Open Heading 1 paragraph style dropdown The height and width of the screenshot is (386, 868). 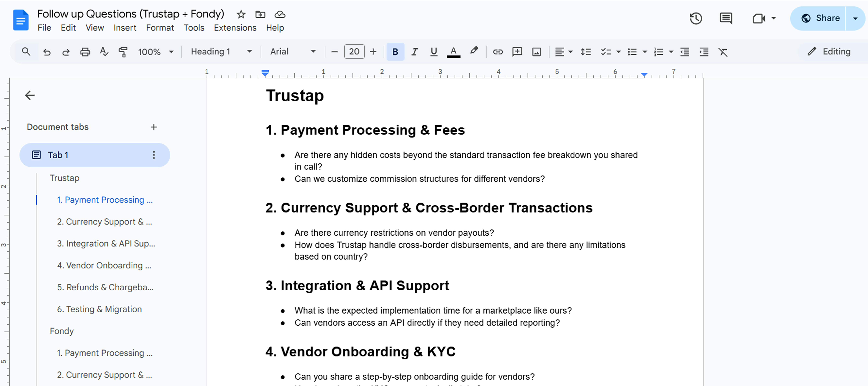coord(221,52)
